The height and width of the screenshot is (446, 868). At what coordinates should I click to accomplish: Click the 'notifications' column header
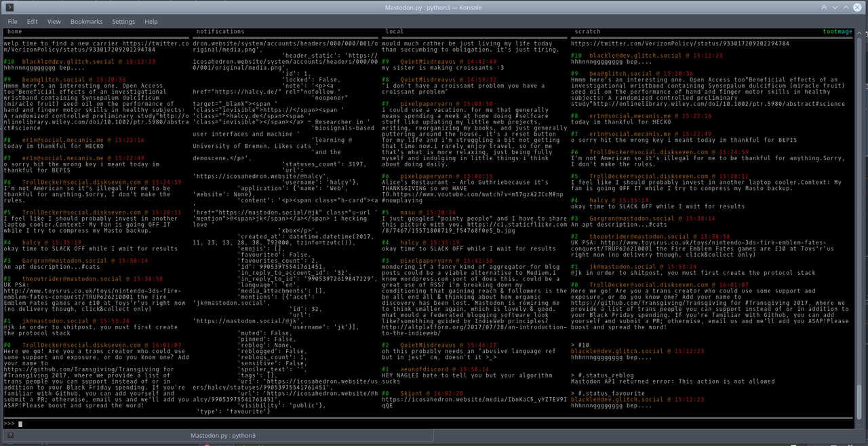pos(220,31)
